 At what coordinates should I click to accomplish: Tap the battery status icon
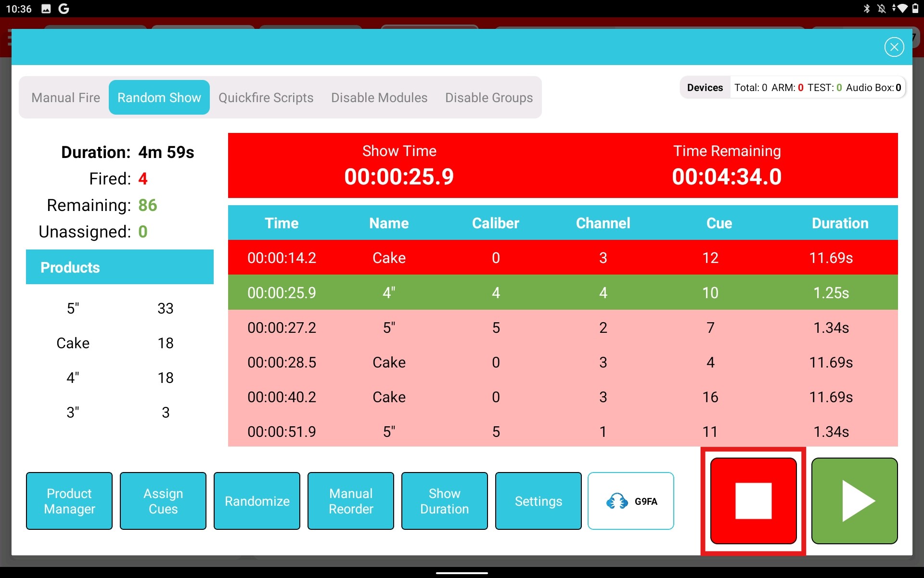tap(915, 9)
